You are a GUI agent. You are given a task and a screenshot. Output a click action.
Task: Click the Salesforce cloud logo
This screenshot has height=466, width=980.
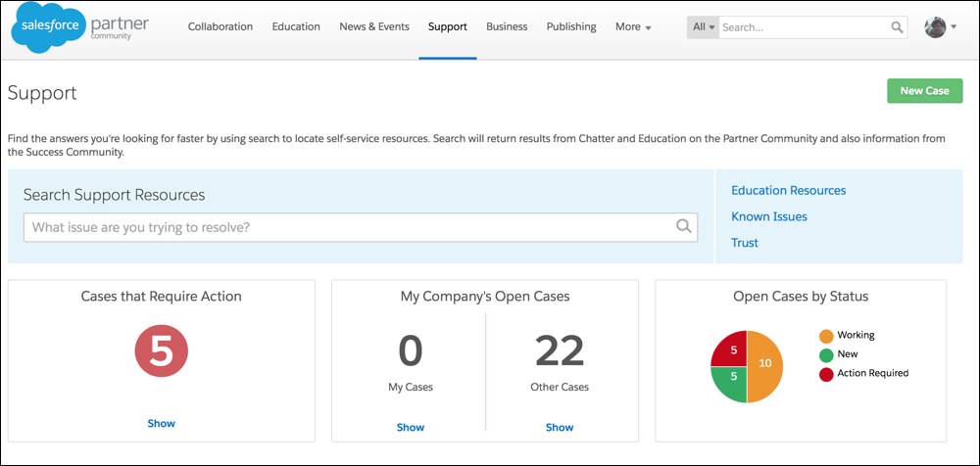click(x=48, y=26)
